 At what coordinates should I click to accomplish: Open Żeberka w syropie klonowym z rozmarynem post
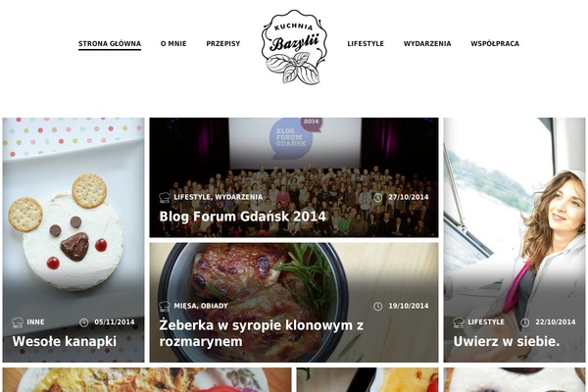(x=262, y=333)
